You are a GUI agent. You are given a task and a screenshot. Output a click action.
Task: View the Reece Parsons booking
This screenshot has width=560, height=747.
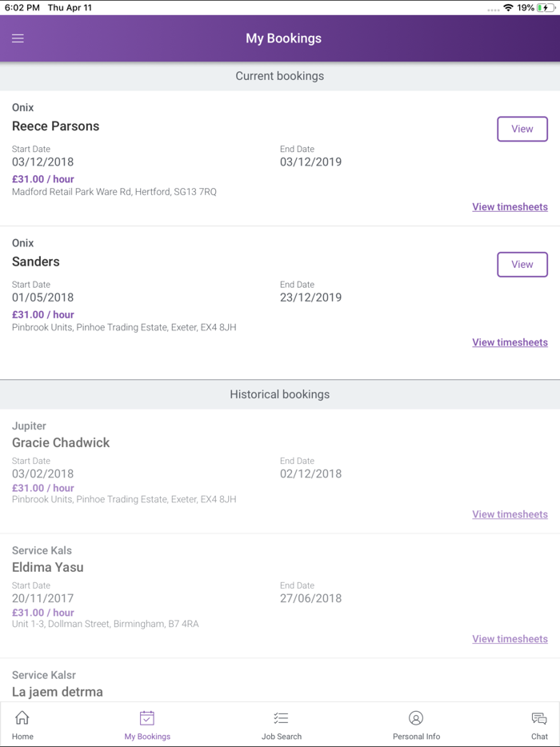point(522,129)
